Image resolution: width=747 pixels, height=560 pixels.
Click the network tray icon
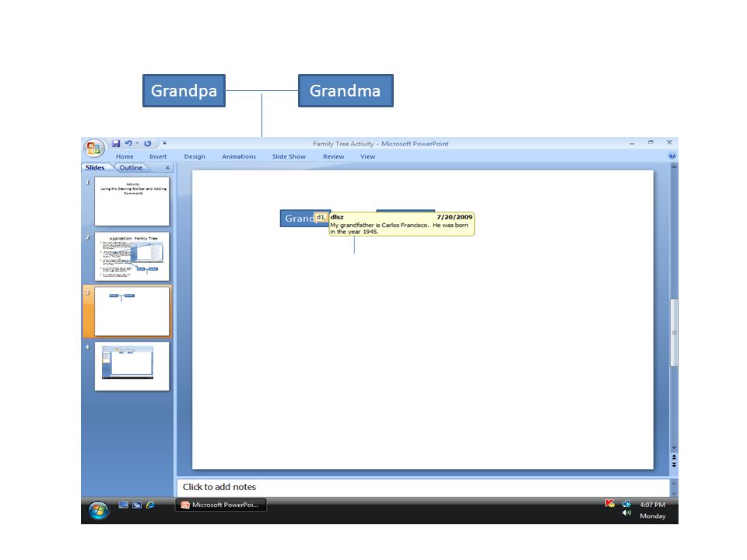click(x=626, y=504)
